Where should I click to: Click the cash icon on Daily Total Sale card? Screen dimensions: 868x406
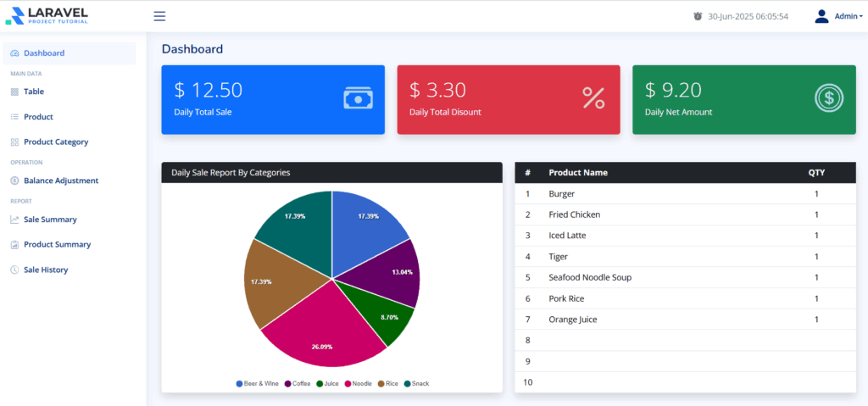(358, 98)
